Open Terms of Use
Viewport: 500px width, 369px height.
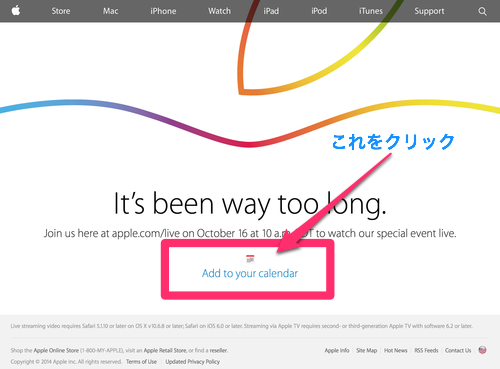[x=141, y=362]
